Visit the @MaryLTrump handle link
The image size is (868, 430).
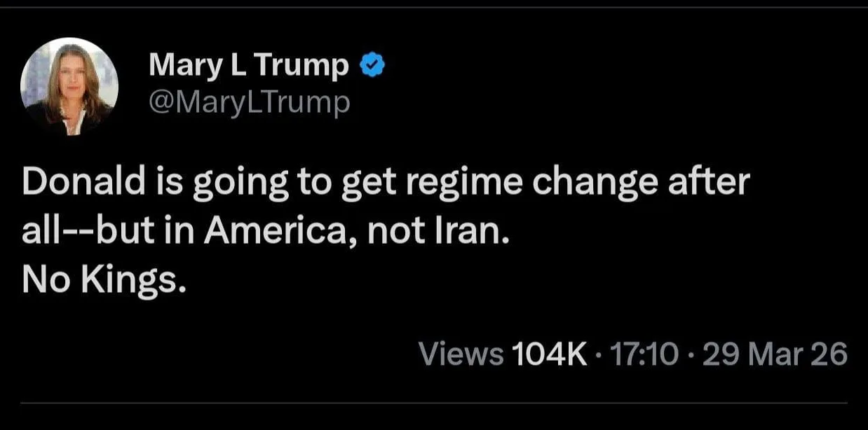pos(249,103)
